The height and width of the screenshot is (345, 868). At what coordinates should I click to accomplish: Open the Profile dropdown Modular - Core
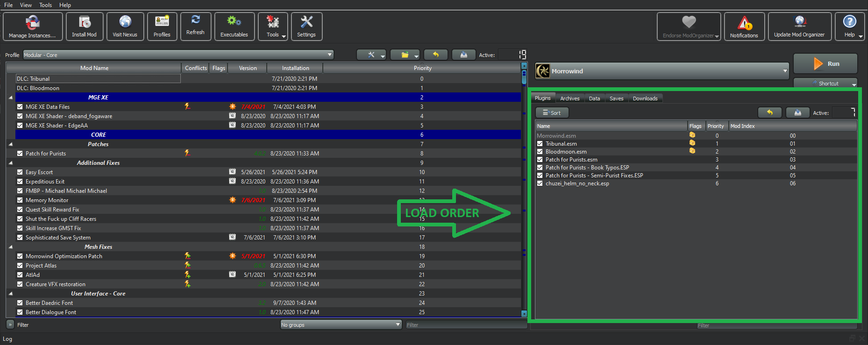click(178, 55)
